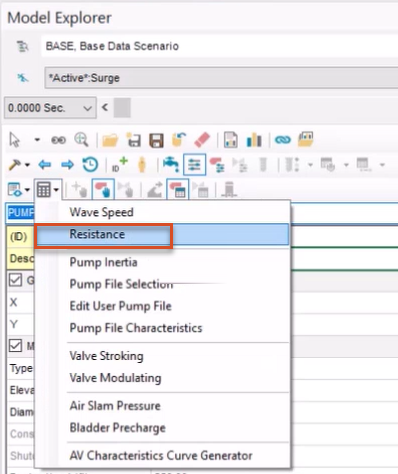Click the binoculars find icon
This screenshot has height=474, width=398.
tap(58, 140)
